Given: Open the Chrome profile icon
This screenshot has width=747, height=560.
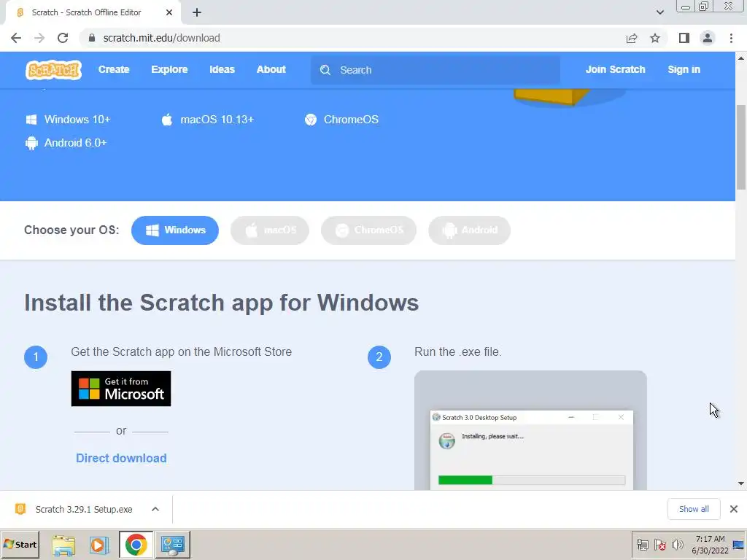Looking at the screenshot, I should [708, 38].
